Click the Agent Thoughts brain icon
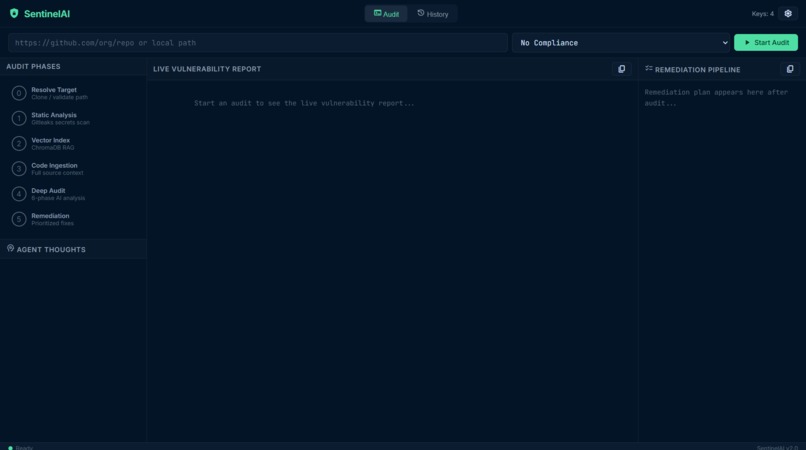Viewport: 806px width, 450px height. click(10, 248)
